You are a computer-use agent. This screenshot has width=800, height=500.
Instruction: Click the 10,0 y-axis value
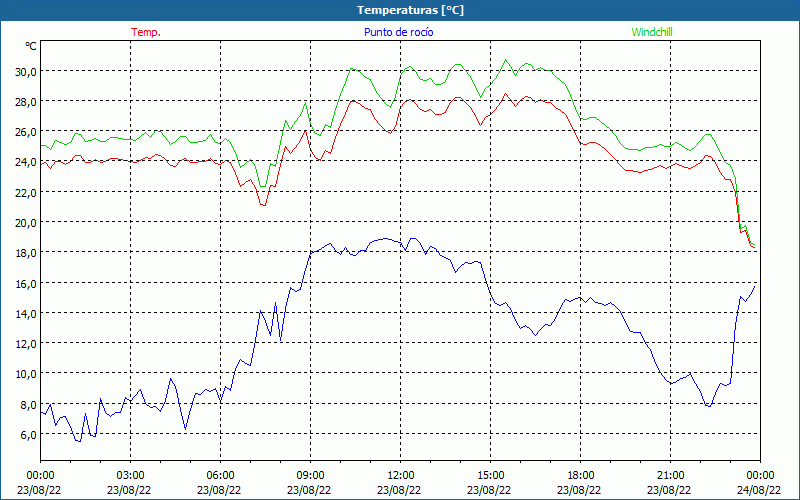coord(26,374)
